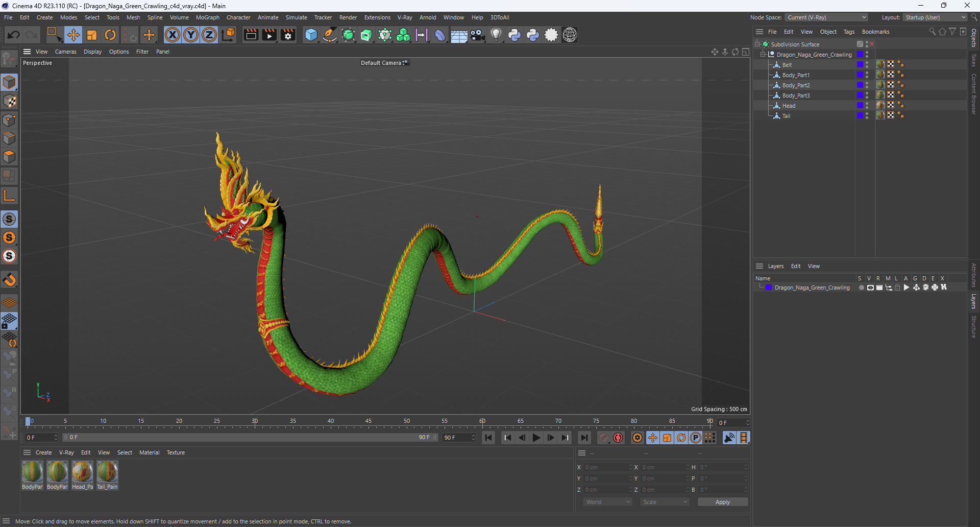The image size is (980, 527).
Task: Open material manager hamburger menu
Action: (x=27, y=452)
